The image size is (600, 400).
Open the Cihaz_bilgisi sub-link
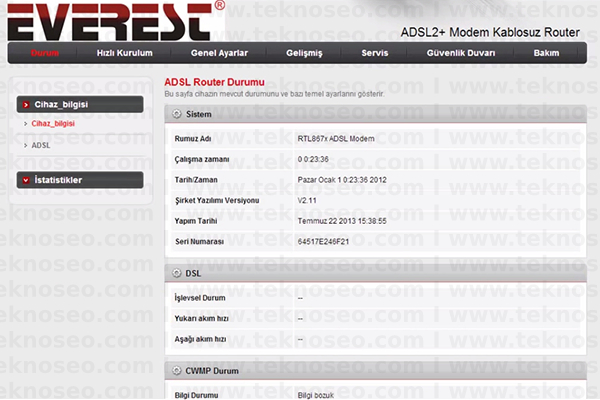(x=53, y=124)
